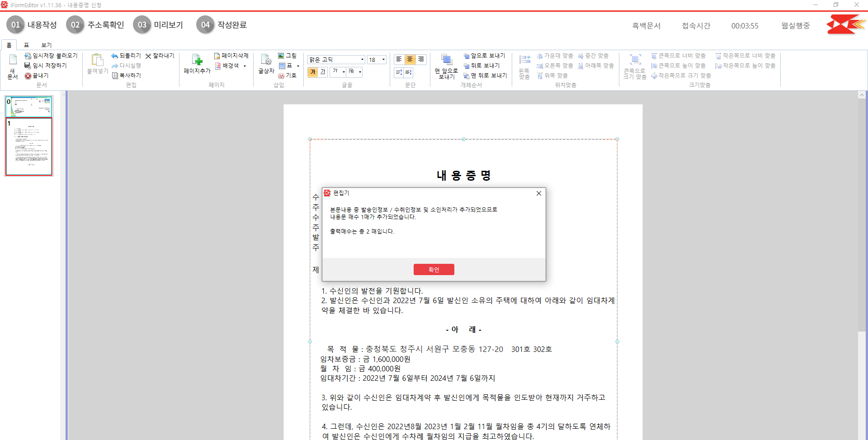
Task: Create a new document with 새 문서
Action: click(x=13, y=66)
